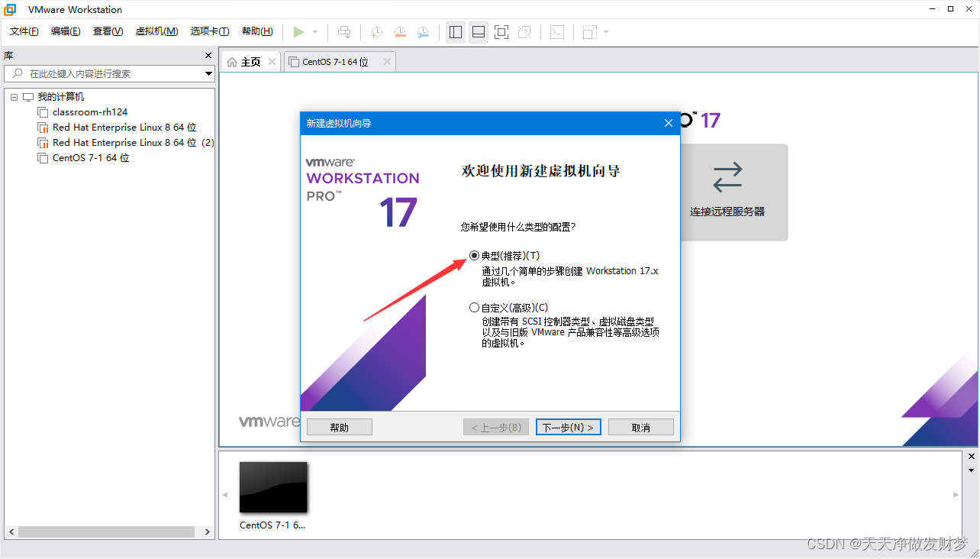Click the enter full screen icon
This screenshot has width=980, height=559.
tap(501, 32)
